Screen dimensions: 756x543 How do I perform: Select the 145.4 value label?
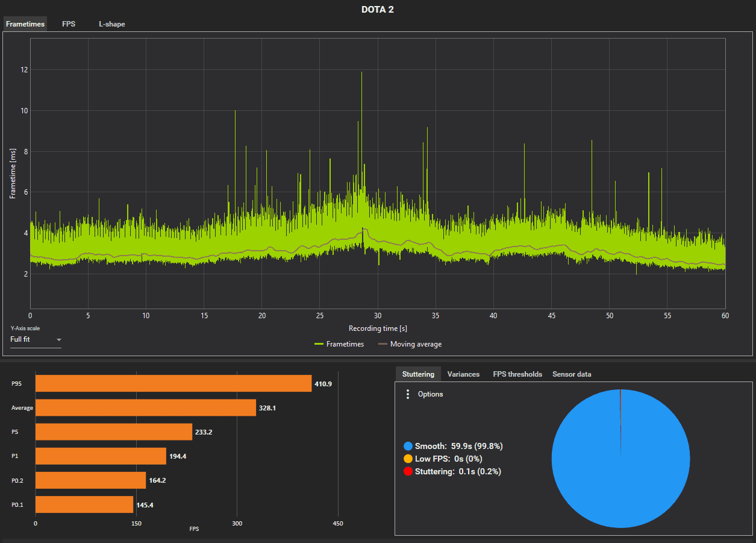coord(145,504)
